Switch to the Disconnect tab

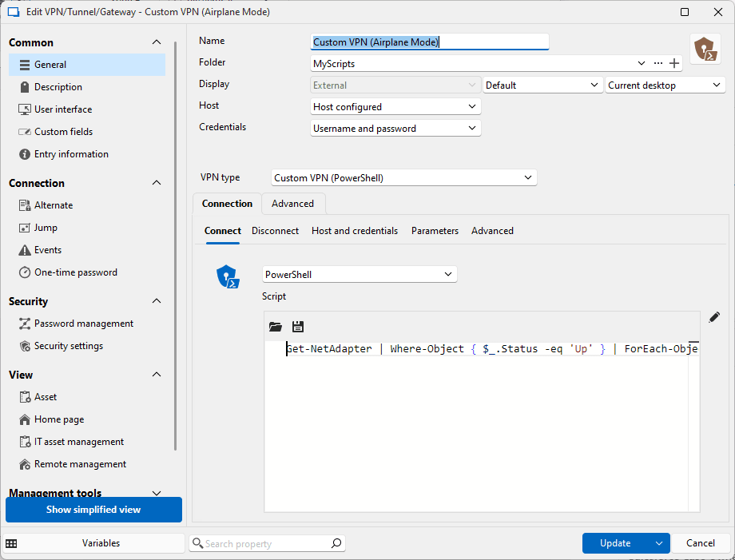coord(275,231)
